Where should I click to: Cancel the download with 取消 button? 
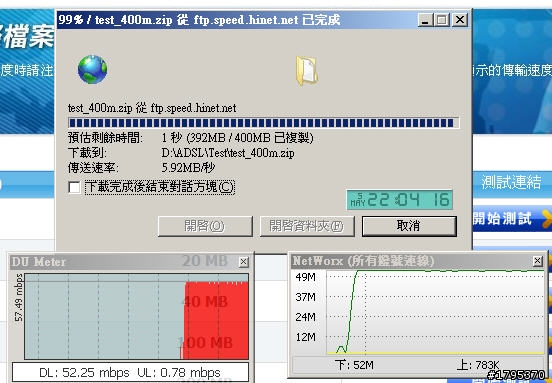point(409,226)
